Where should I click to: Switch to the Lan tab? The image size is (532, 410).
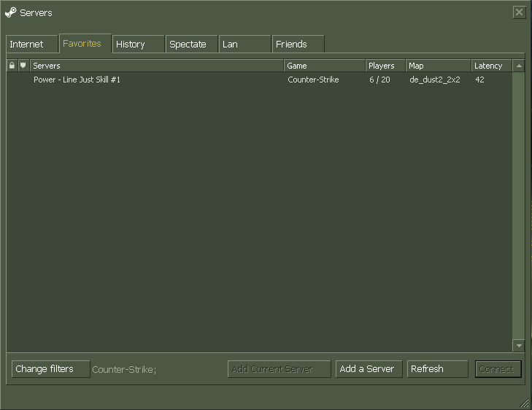tap(244, 44)
